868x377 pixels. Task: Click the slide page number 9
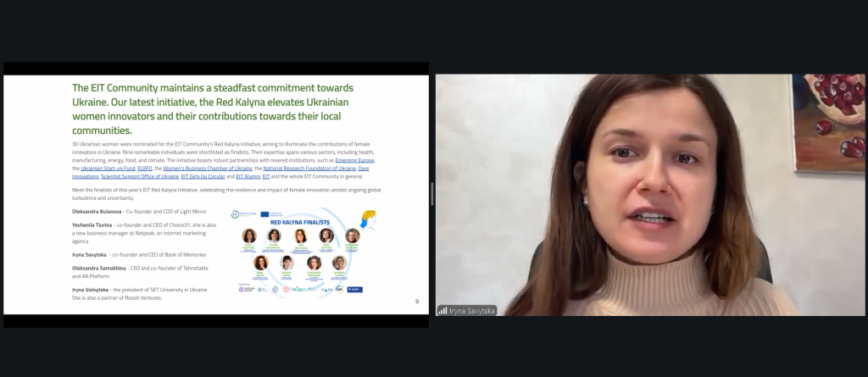point(417,302)
